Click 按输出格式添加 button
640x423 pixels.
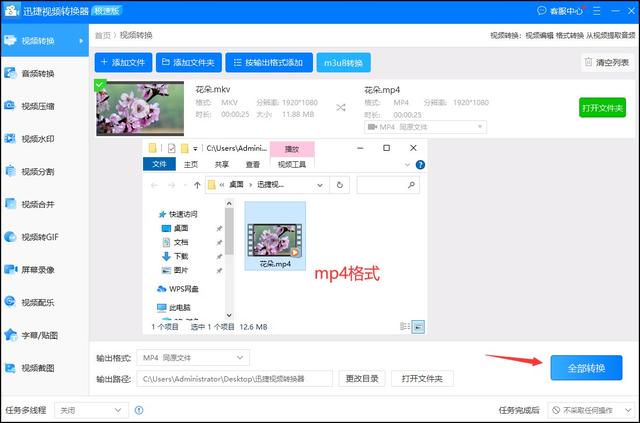pyautogui.click(x=269, y=62)
